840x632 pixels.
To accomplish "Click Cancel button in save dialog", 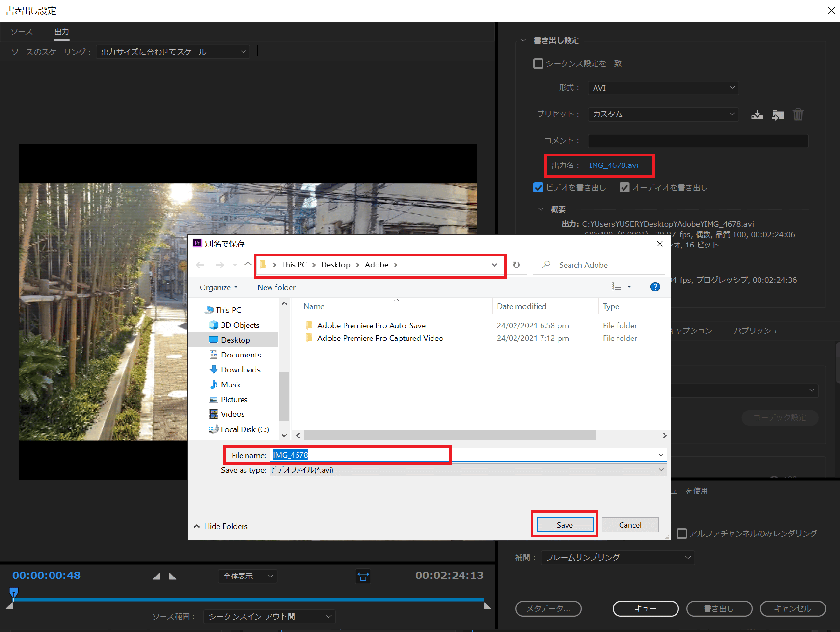I will (x=630, y=525).
